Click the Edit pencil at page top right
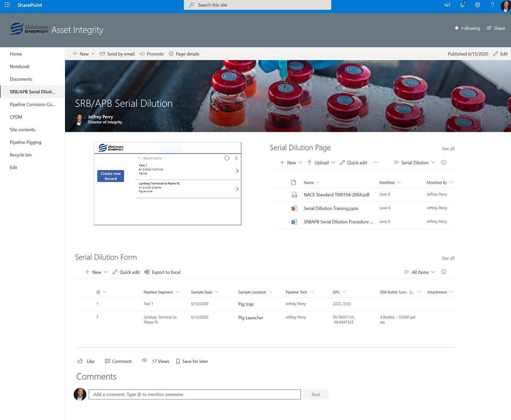This screenshot has width=511, height=420. 500,54
